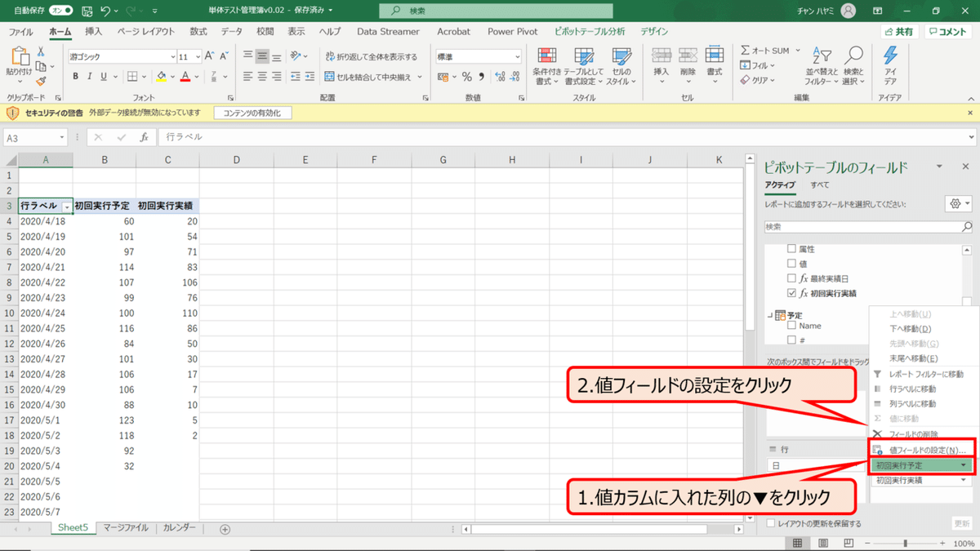
Task: Click the Percent style icon
Action: tap(467, 77)
